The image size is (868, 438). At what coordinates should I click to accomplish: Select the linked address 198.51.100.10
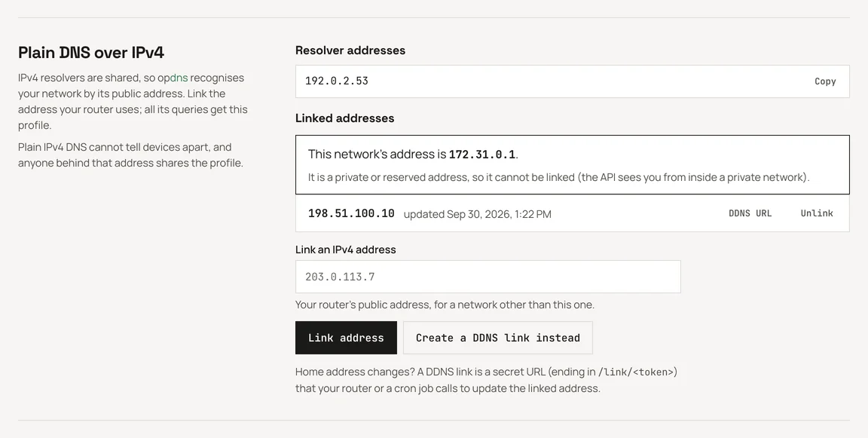click(x=351, y=213)
